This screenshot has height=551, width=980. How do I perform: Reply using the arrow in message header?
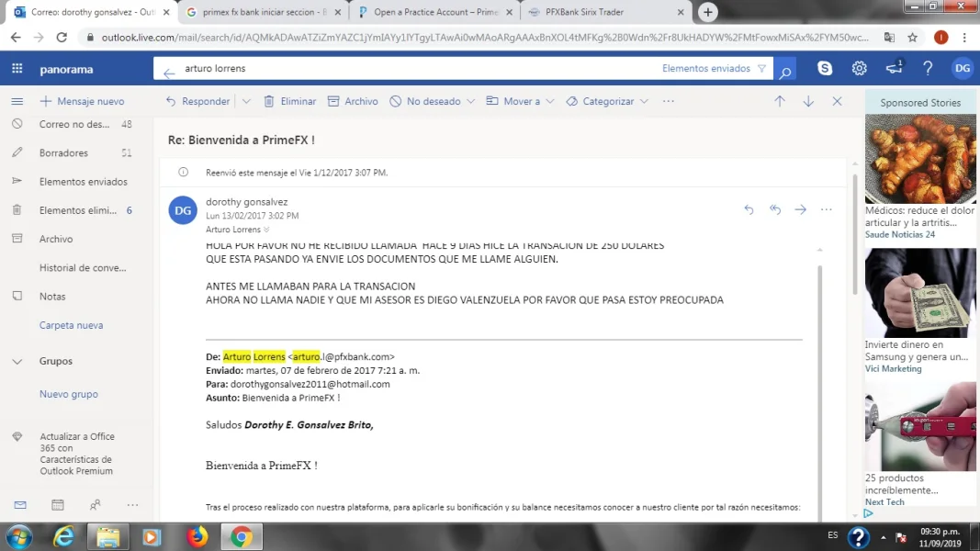(749, 210)
